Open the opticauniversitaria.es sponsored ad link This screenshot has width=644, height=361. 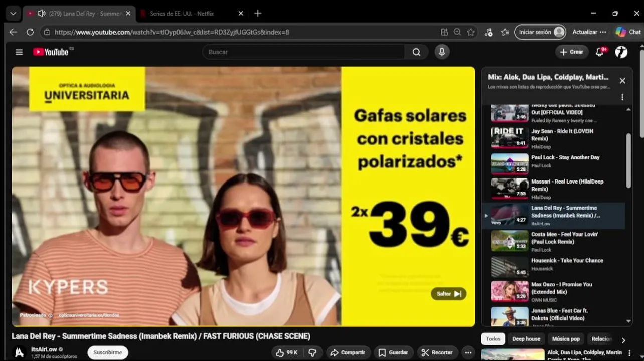(x=89, y=315)
